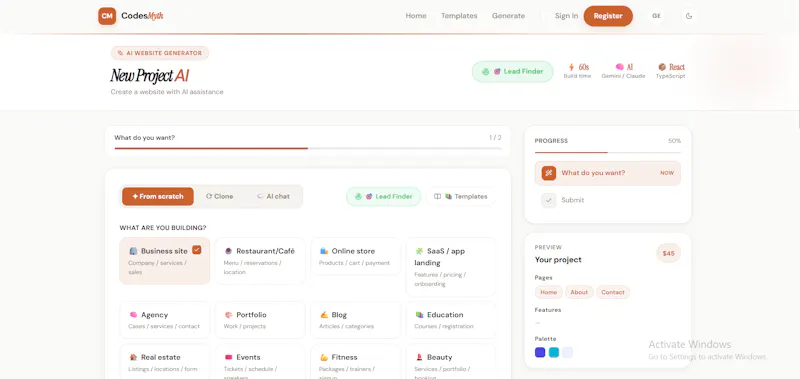The width and height of the screenshot is (800, 379).
Task: Click the About page tag
Action: (x=579, y=292)
